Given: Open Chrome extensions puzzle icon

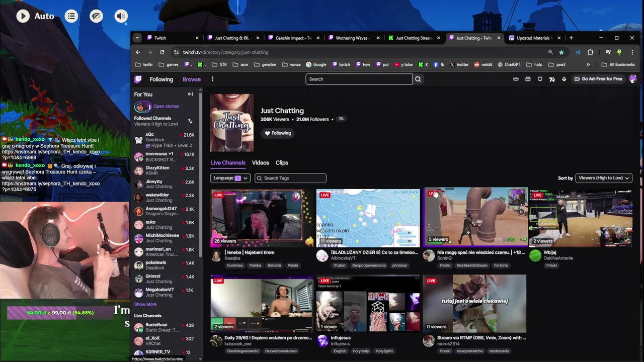Looking at the screenshot, I should click(x=590, y=52).
